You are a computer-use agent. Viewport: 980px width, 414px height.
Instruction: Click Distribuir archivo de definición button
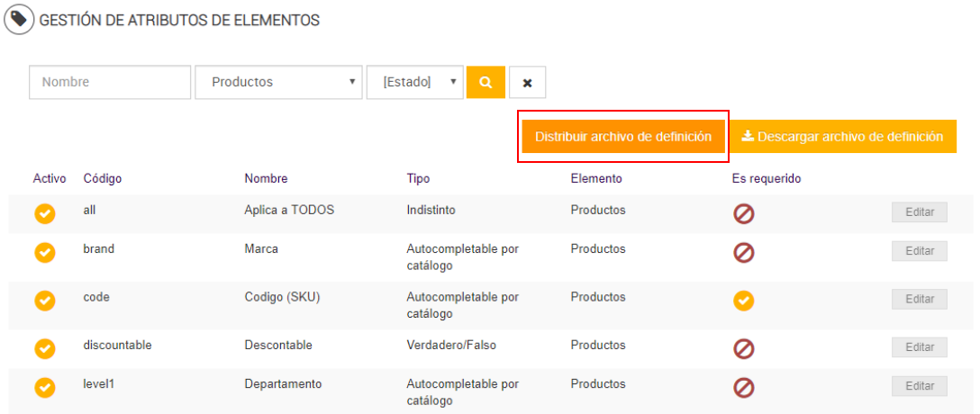(623, 137)
